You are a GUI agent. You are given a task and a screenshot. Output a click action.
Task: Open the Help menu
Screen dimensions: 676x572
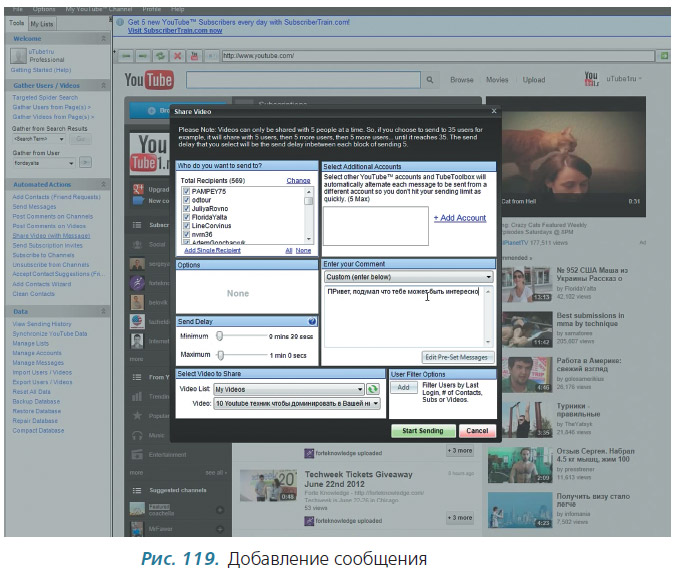178,9
